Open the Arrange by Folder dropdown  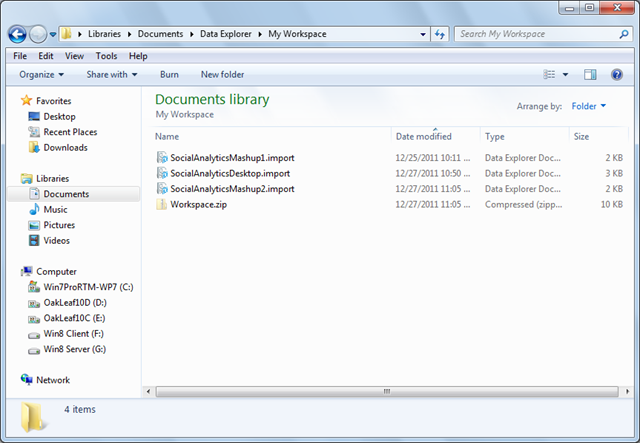tap(589, 106)
